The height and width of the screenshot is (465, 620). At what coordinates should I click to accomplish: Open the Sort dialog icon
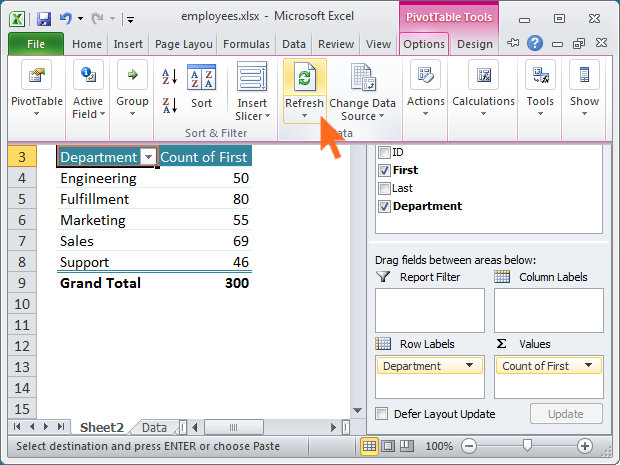[x=201, y=77]
